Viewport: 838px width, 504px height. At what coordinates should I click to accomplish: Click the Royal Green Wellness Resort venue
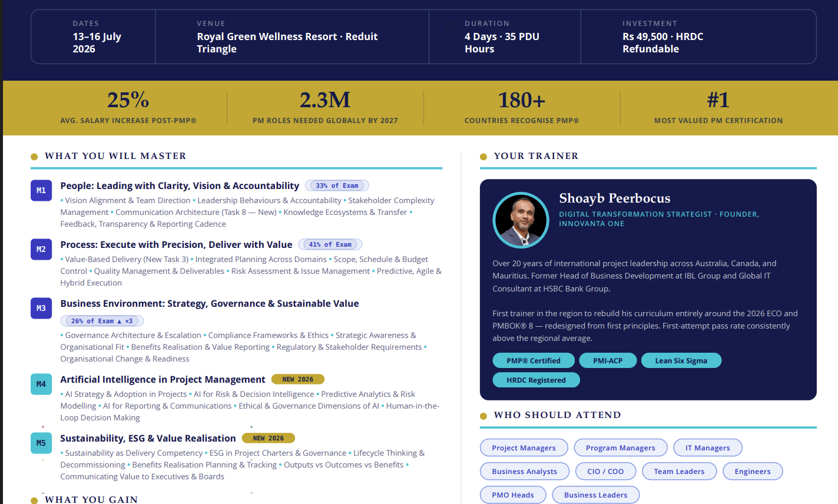coord(287,42)
